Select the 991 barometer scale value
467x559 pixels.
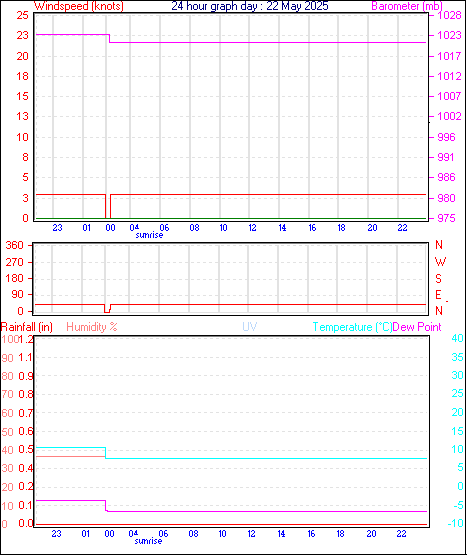pos(446,157)
